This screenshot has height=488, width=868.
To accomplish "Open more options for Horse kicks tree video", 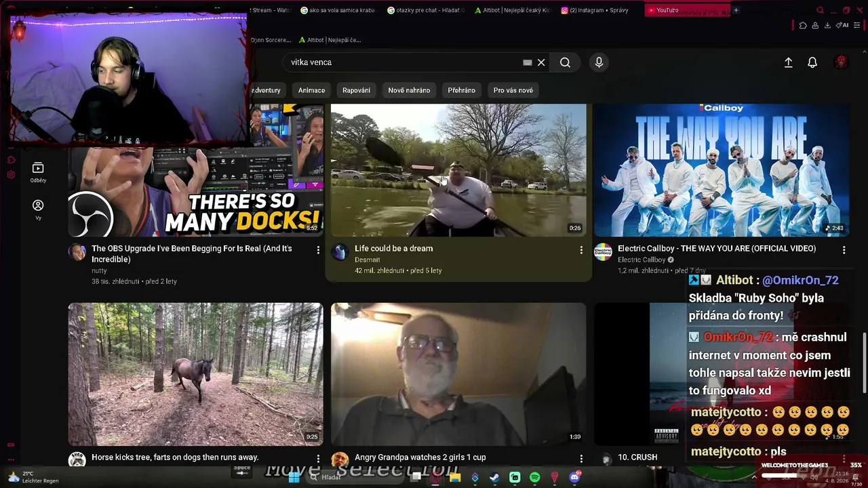I will click(318, 459).
